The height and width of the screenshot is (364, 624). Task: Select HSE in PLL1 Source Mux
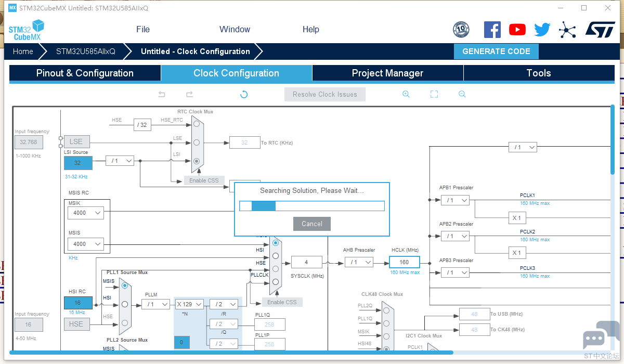coord(124,323)
